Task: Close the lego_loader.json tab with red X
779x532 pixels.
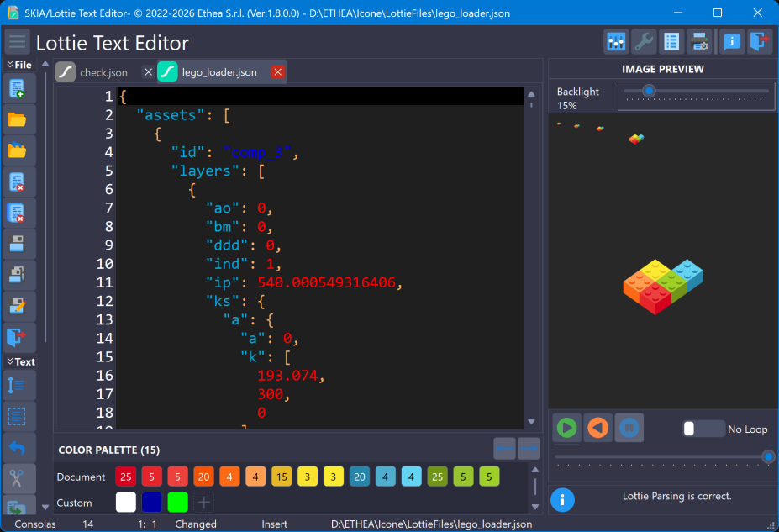Action: pos(277,72)
